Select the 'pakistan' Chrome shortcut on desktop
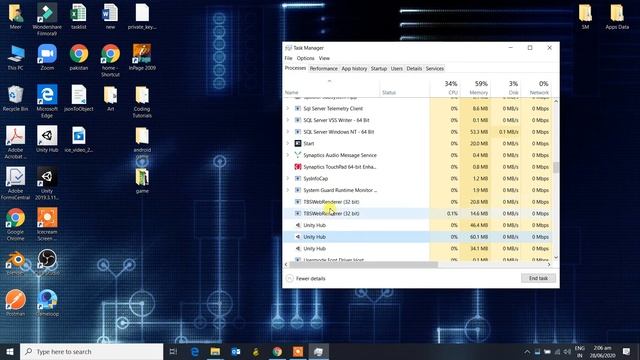Viewport: 640px width, 360px height. 79,58
